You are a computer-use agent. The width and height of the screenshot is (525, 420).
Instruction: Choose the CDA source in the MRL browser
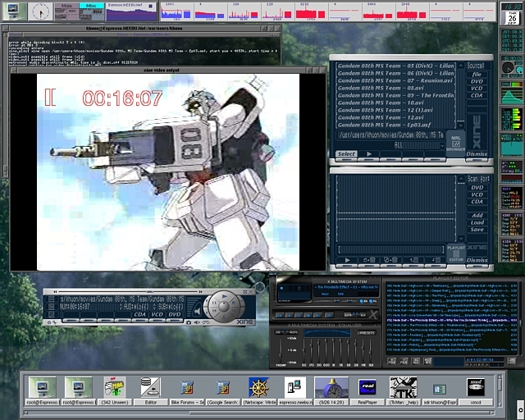pyautogui.click(x=477, y=95)
